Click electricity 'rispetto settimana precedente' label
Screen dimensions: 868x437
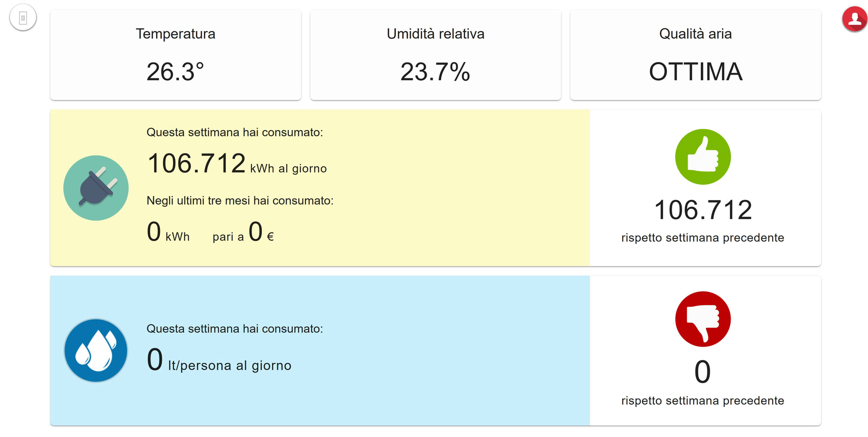click(703, 238)
